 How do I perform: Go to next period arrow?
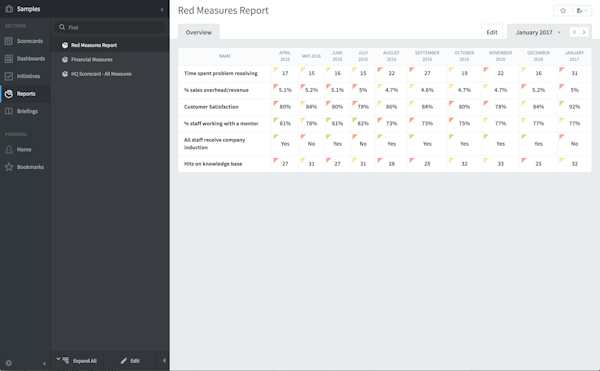(584, 32)
